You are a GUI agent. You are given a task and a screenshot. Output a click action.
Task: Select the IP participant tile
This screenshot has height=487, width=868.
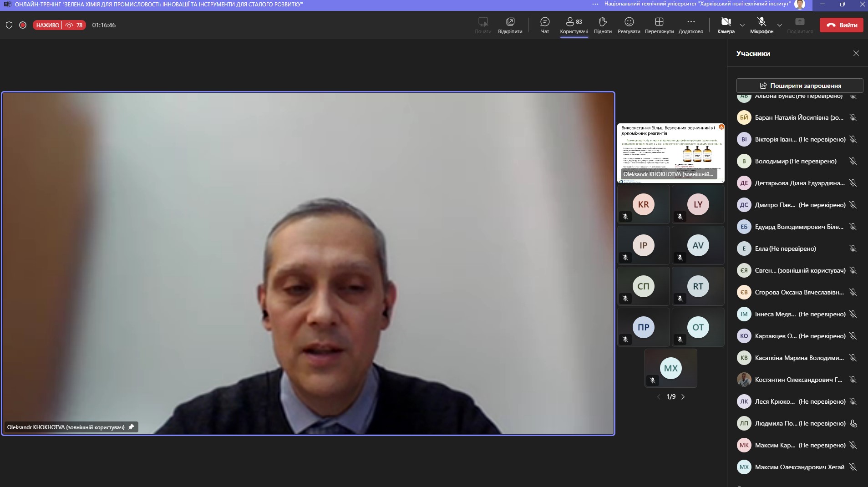(x=644, y=245)
